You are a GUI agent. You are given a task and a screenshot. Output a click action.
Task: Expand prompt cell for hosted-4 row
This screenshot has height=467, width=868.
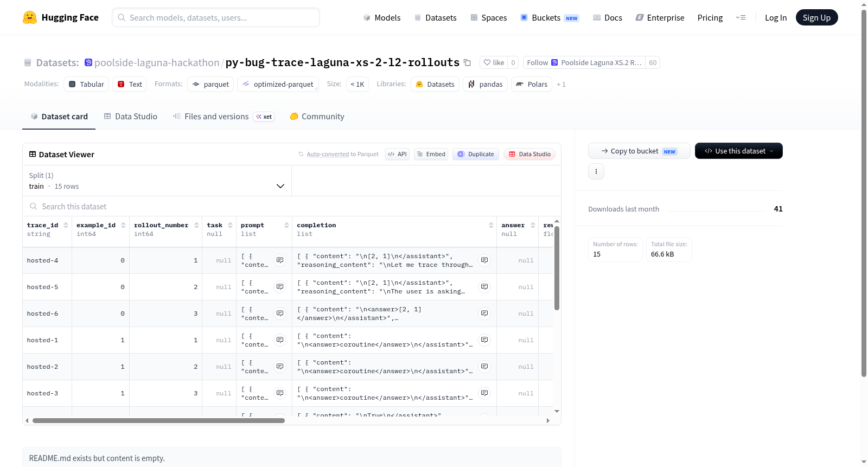click(280, 260)
